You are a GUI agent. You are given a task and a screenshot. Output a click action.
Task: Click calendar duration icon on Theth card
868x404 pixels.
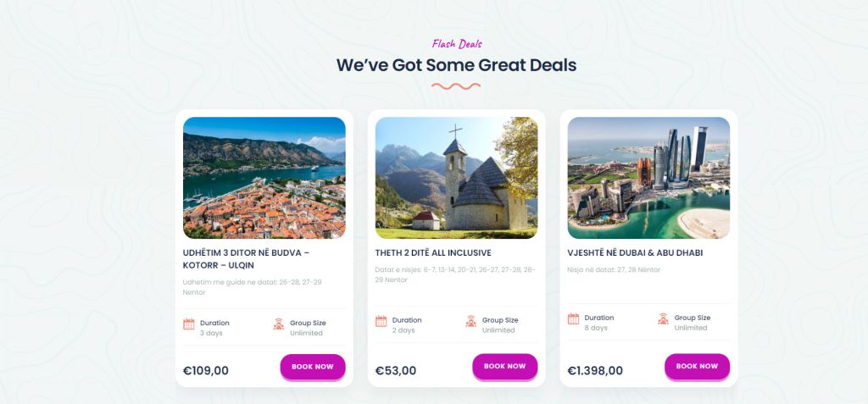(381, 321)
